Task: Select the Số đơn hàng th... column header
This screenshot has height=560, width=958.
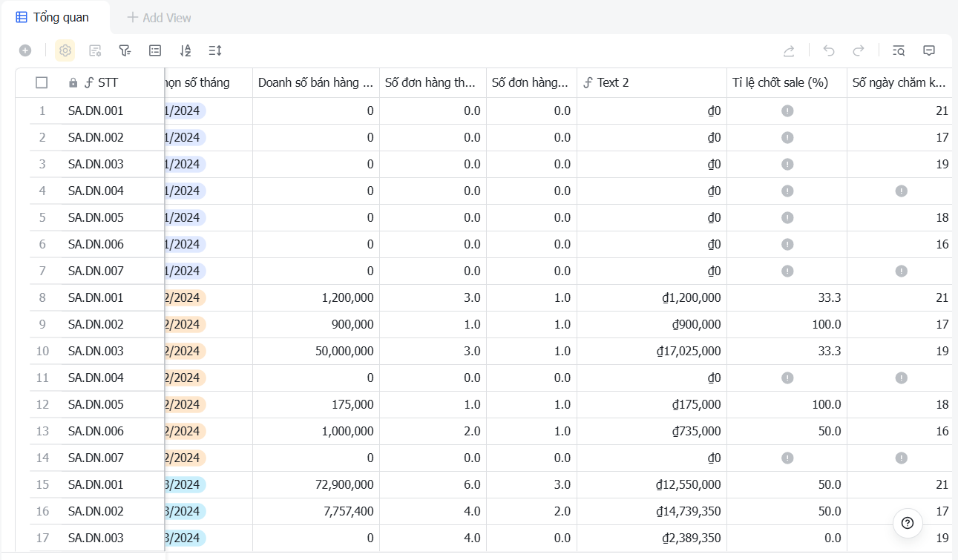Action: [x=433, y=82]
